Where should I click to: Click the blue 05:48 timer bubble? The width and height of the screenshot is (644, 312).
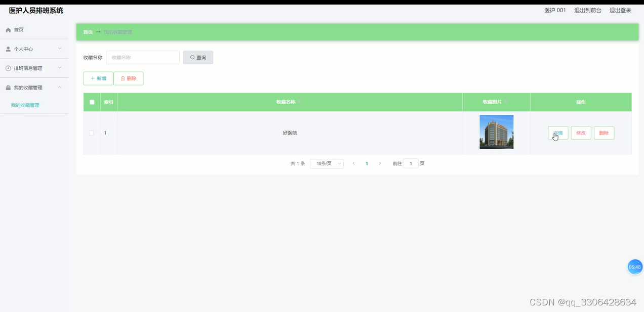point(635,266)
